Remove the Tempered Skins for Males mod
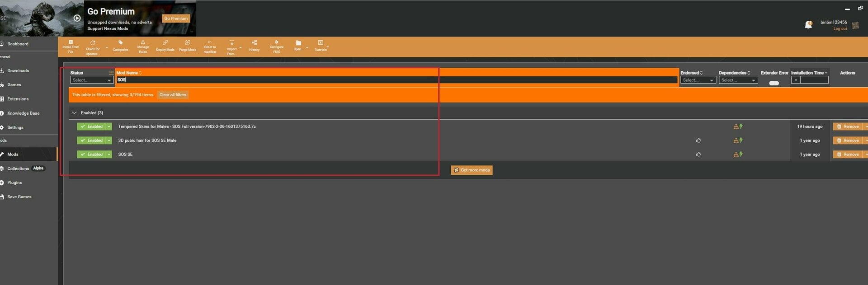 848,126
